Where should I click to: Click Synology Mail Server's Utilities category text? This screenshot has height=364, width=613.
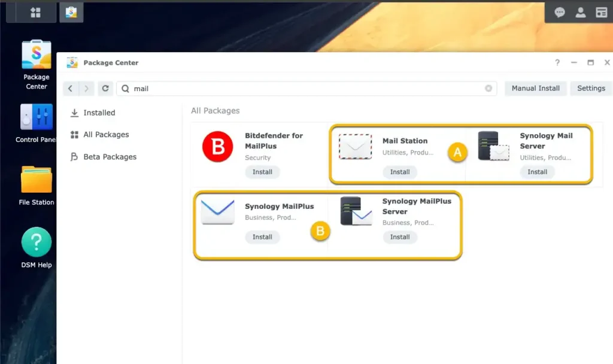(545, 157)
